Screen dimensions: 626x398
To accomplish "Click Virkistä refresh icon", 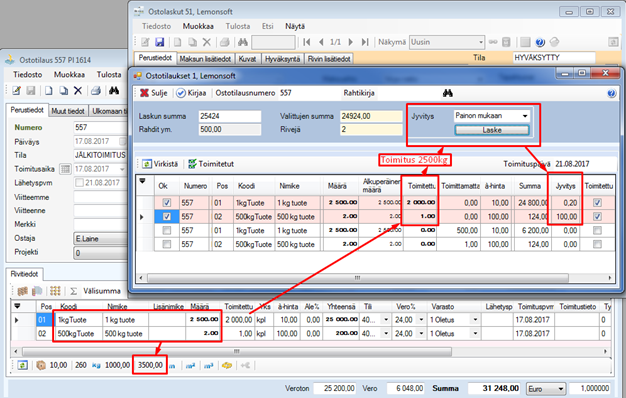I will tap(147, 164).
